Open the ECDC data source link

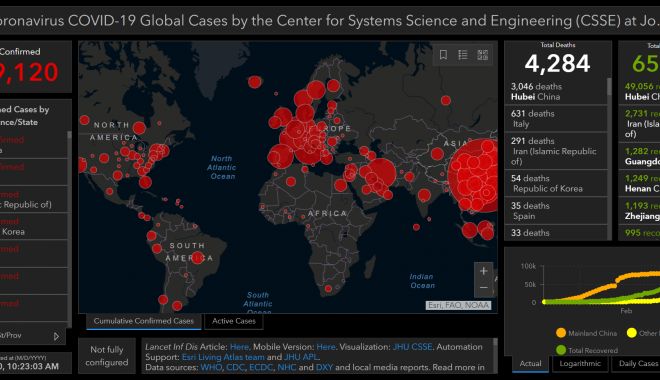(261, 367)
